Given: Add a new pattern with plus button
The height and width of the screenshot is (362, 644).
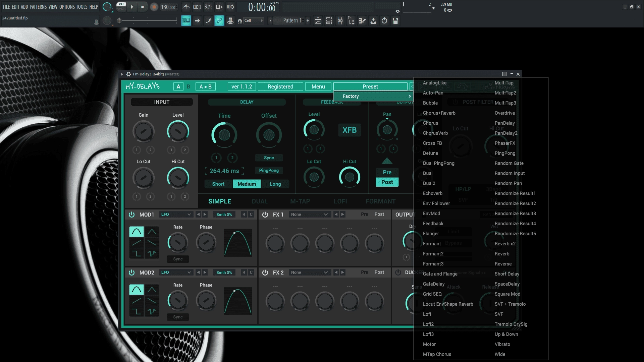Looking at the screenshot, I should [308, 21].
